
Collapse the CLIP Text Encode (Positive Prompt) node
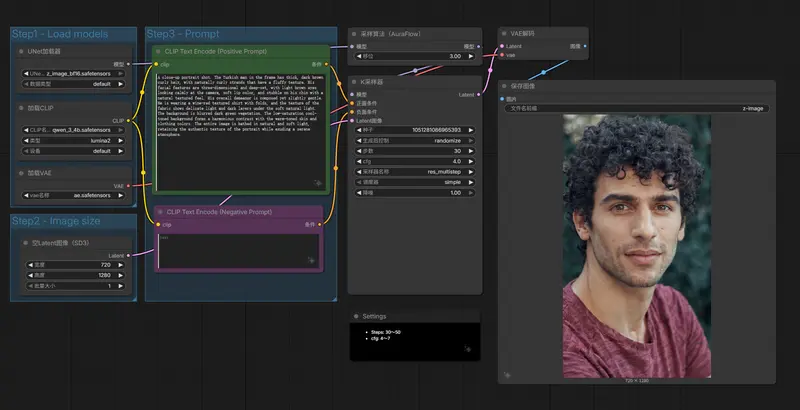[158, 50]
